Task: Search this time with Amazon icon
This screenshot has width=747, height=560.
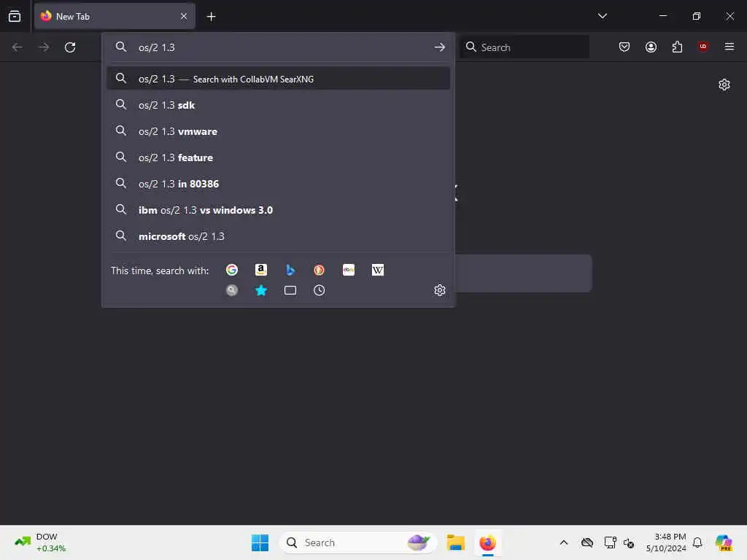Action: (260, 270)
